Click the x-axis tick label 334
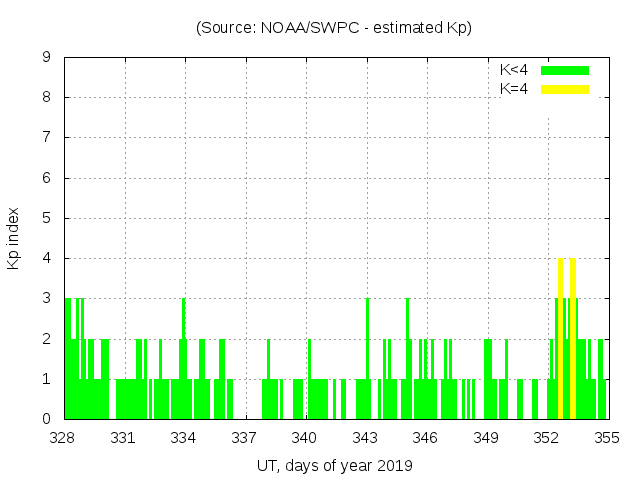Viewport: 640px width, 480px height. coord(184,438)
